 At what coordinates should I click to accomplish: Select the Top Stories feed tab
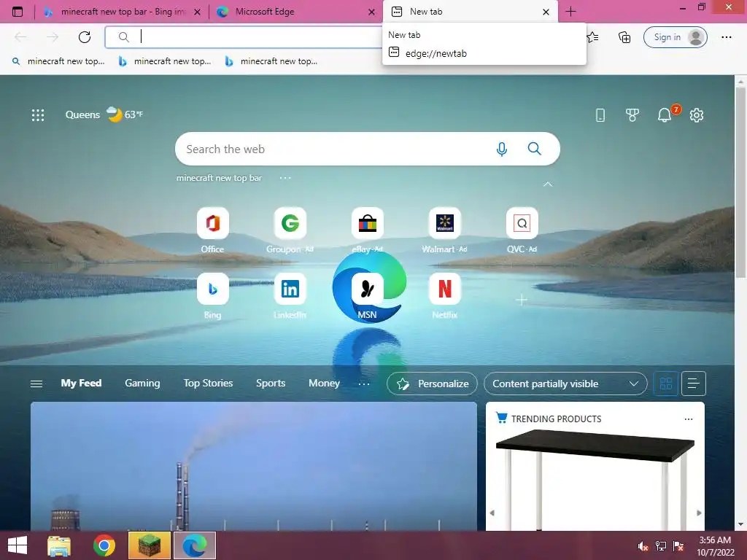pyautogui.click(x=208, y=383)
